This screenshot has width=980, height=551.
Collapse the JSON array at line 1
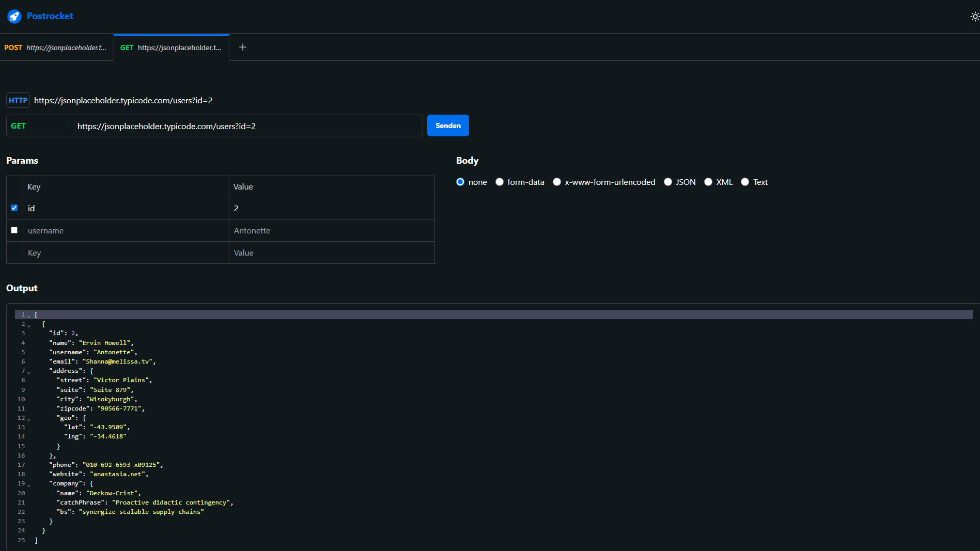pos(29,316)
